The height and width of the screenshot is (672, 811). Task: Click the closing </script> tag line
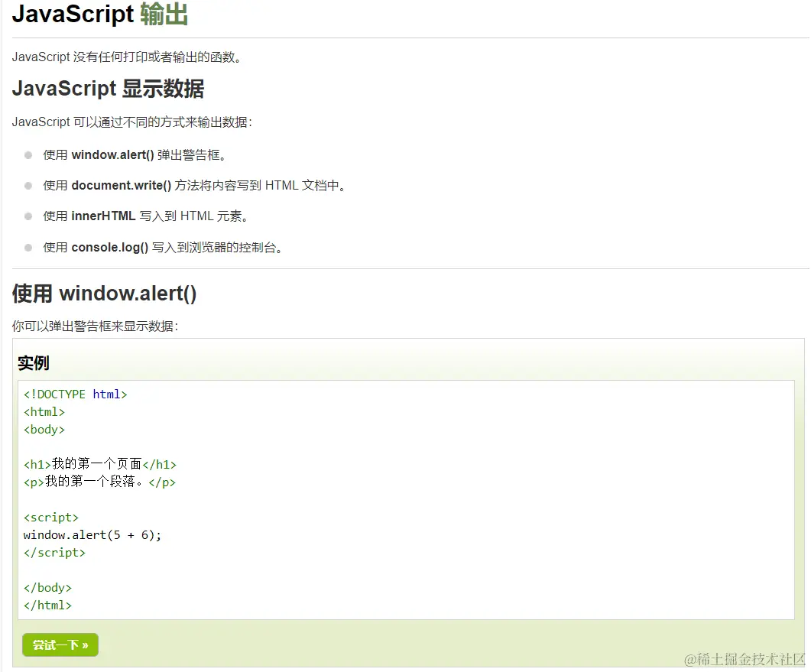(x=54, y=553)
